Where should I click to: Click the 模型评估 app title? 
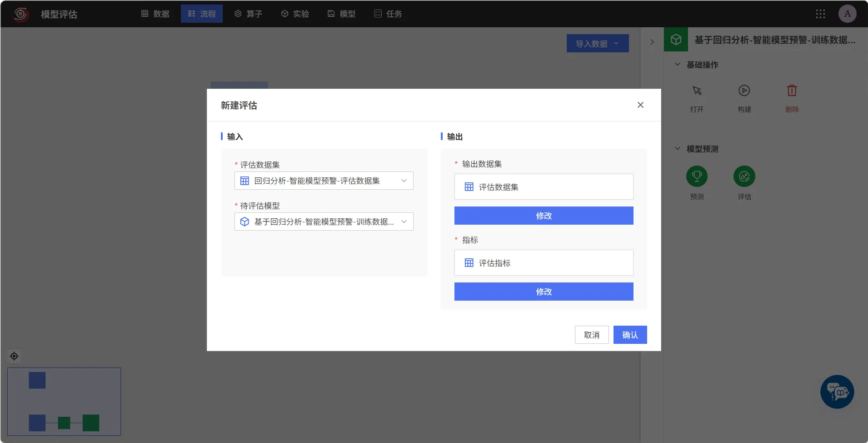tap(59, 14)
